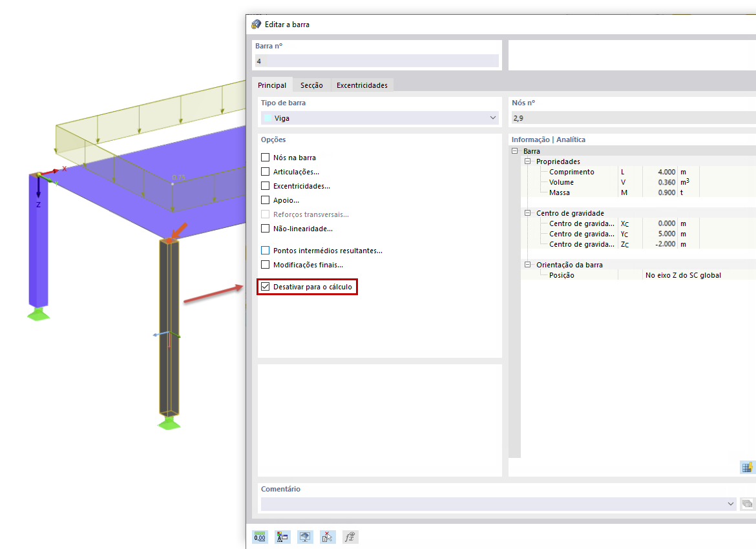Click the Apoio... option label
The image size is (756, 549).
285,200
